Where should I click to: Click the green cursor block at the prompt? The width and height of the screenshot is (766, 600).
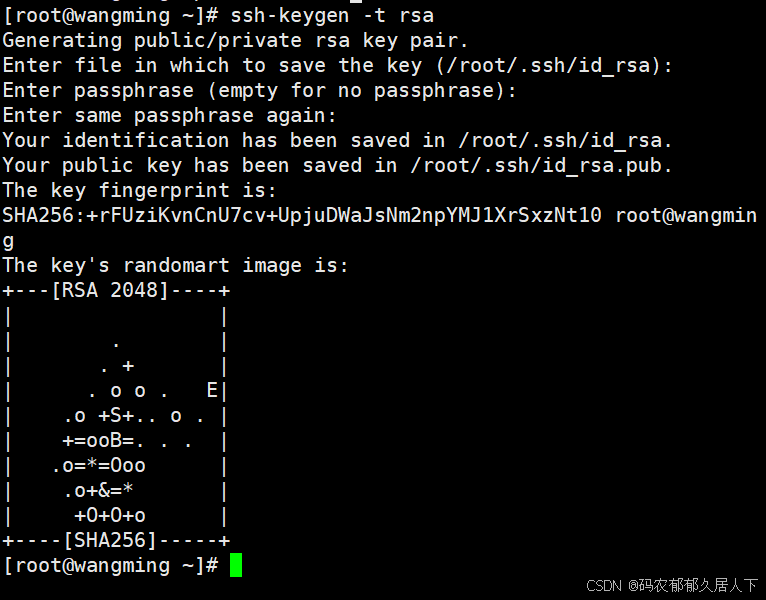click(x=236, y=566)
